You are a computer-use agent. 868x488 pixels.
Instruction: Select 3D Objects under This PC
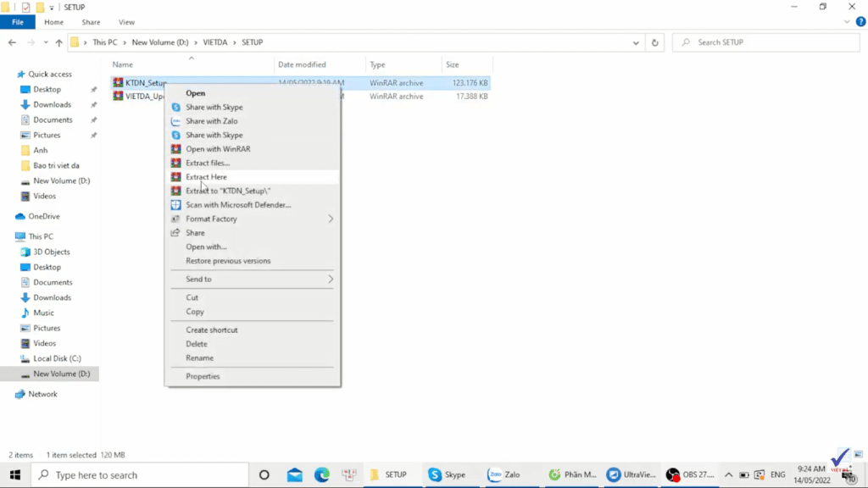click(x=52, y=252)
